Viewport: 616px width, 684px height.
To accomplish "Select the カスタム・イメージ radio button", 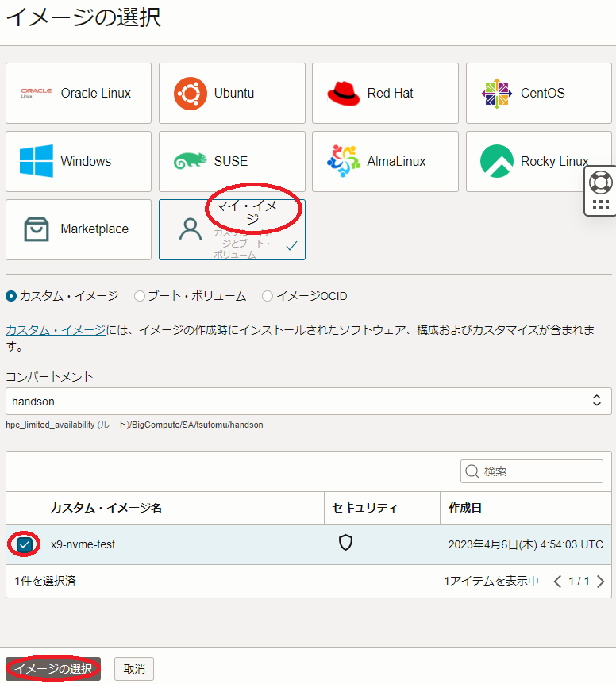I will (x=11, y=296).
